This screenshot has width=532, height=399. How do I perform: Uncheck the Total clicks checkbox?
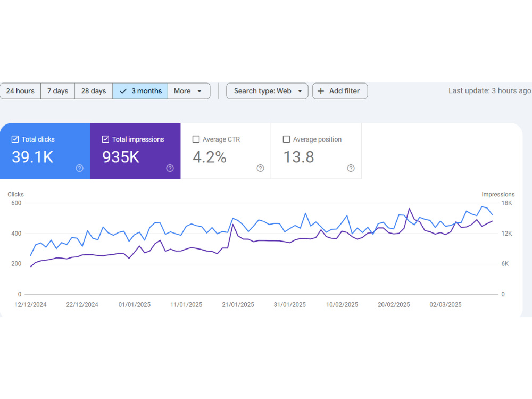click(15, 139)
